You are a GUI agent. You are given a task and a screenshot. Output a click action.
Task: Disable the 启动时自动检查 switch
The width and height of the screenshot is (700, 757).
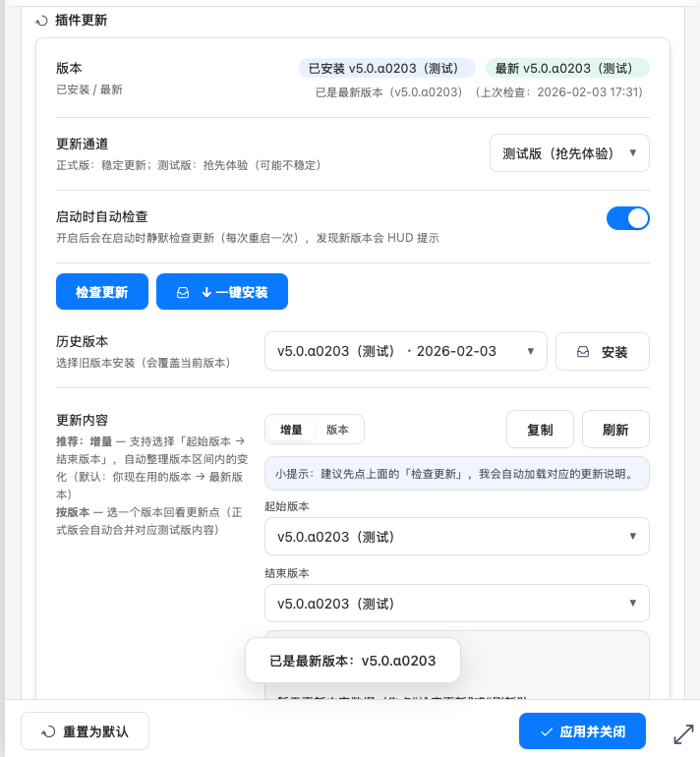click(x=627, y=218)
